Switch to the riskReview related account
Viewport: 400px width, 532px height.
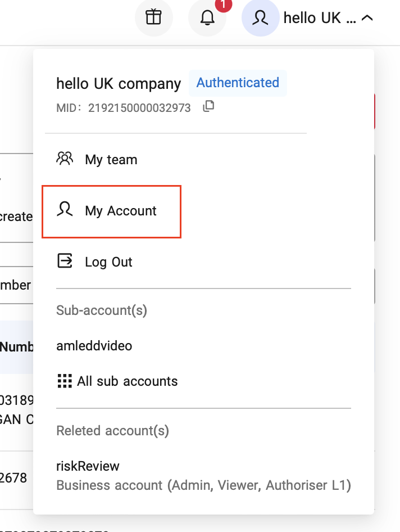88,466
